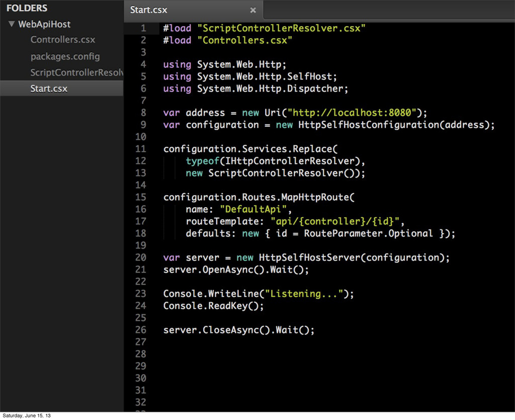Close the Start.csx tab
Image resolution: width=515 pixels, height=420 pixels.
pos(253,10)
